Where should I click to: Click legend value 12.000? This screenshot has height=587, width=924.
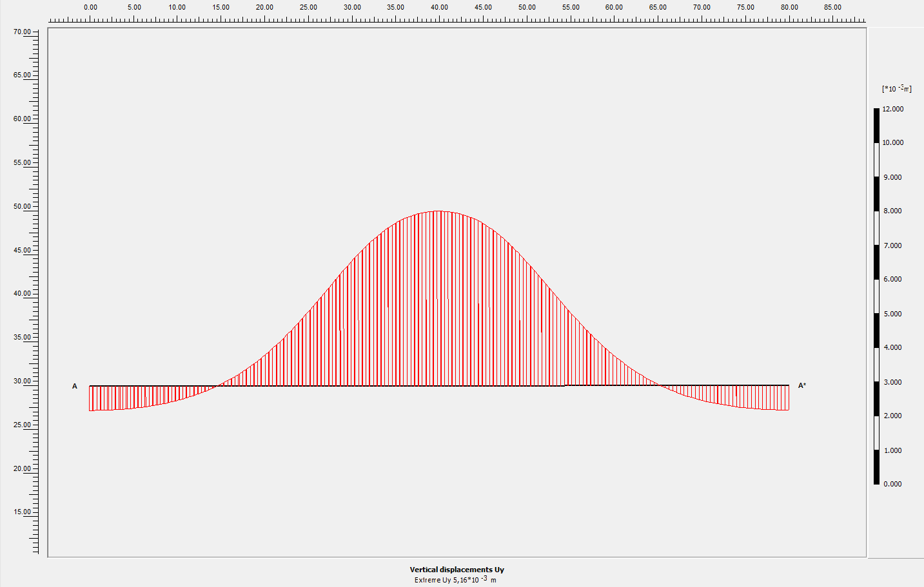(893, 109)
